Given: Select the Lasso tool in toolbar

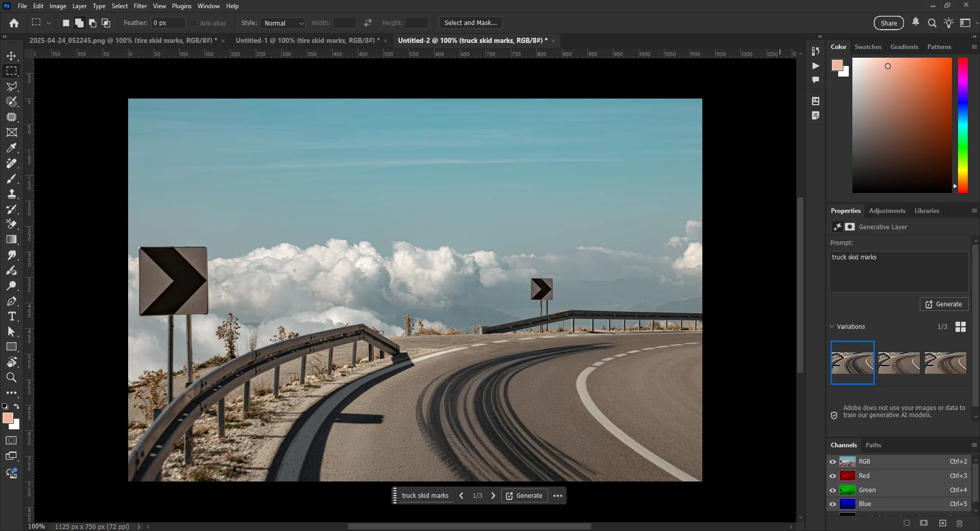Looking at the screenshot, I should (11, 86).
